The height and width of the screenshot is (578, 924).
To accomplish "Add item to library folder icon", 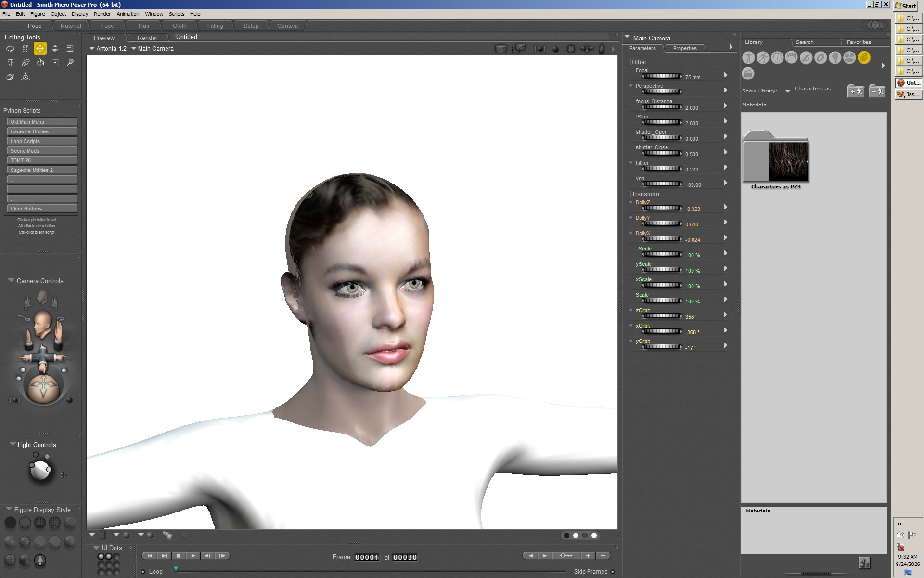I will click(x=856, y=91).
